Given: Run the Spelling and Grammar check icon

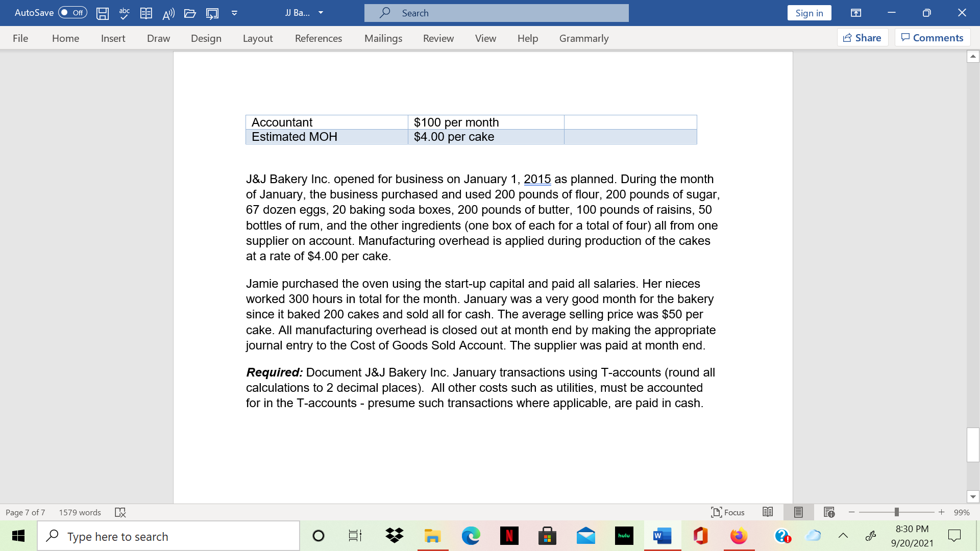Looking at the screenshot, I should pos(124,13).
